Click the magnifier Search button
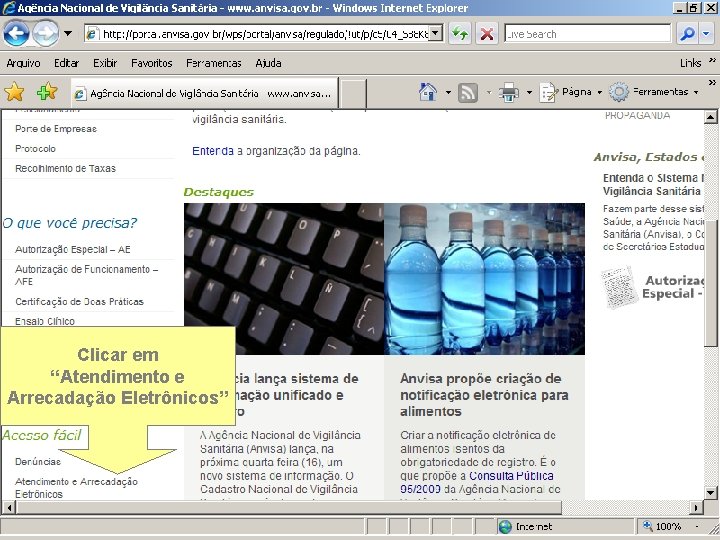 click(x=687, y=34)
